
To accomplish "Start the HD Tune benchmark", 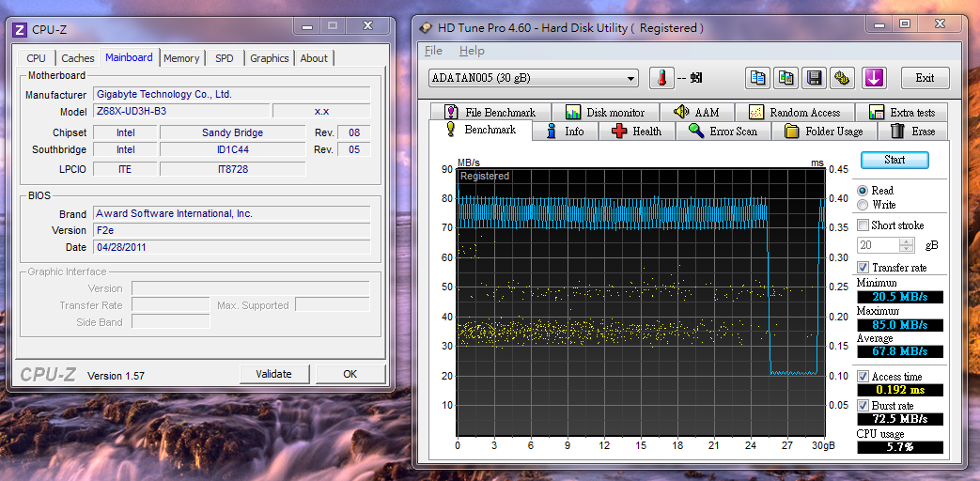I will tap(894, 160).
